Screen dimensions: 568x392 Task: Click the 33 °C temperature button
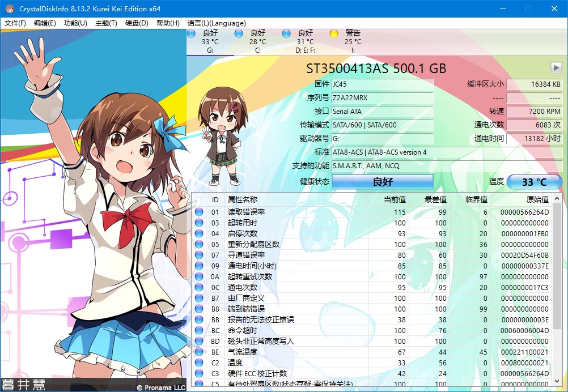click(x=533, y=182)
